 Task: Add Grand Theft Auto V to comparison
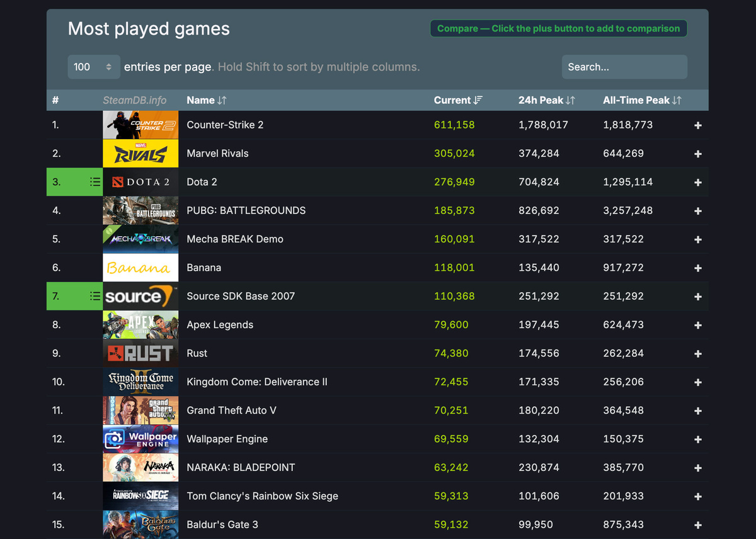[x=697, y=411]
